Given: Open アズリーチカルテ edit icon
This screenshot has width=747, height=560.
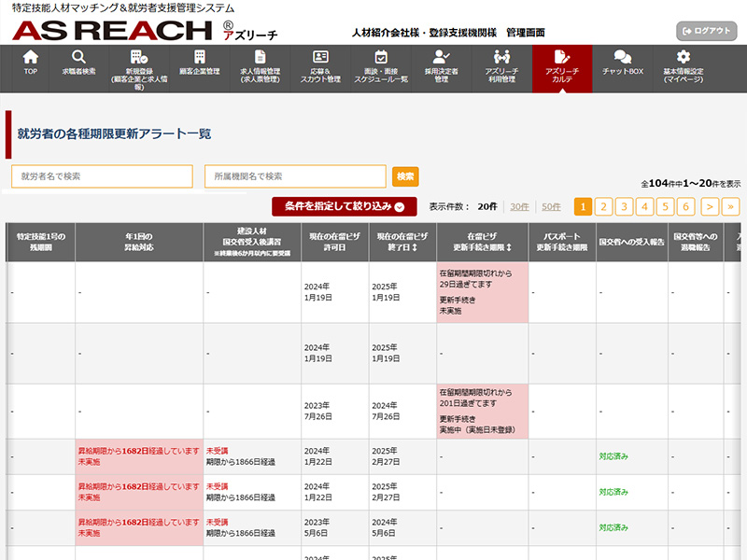Looking at the screenshot, I should click(562, 57).
